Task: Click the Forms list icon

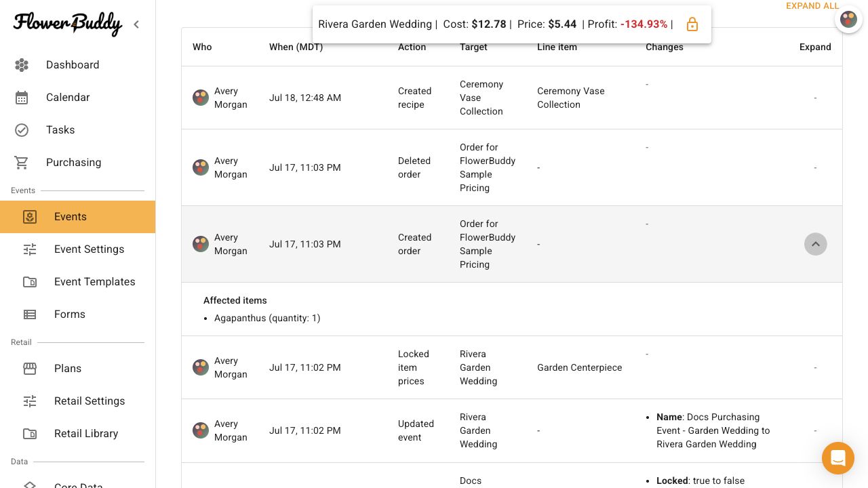Action: pyautogui.click(x=30, y=314)
